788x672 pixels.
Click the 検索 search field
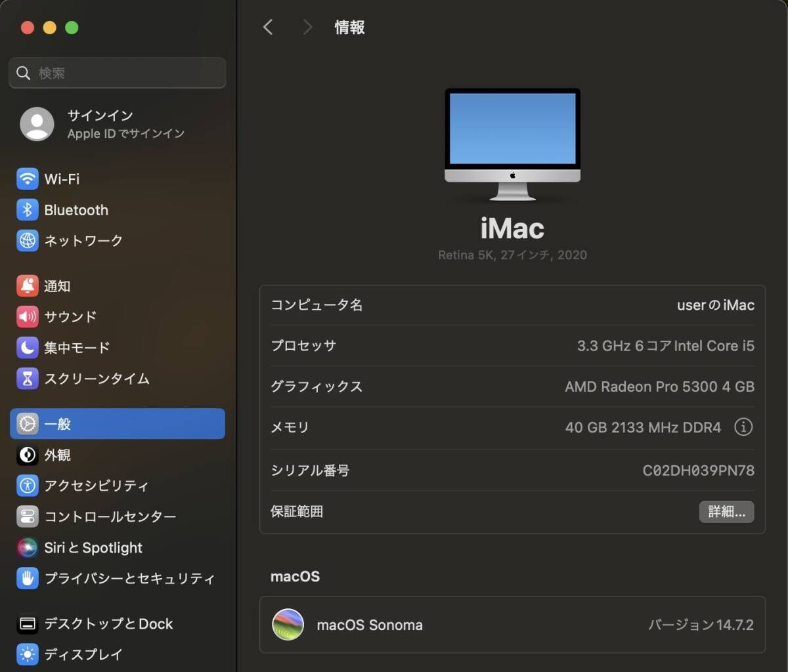118,73
